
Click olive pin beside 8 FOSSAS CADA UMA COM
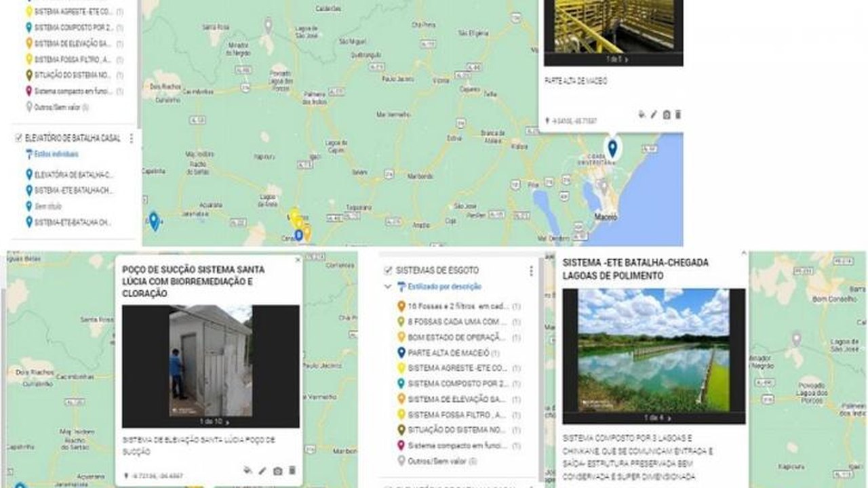pos(401,322)
